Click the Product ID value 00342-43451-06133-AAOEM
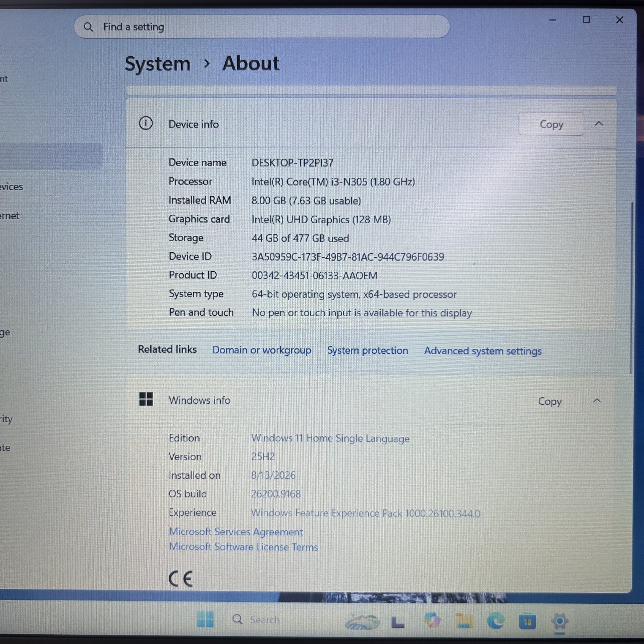This screenshot has width=644, height=644. [315, 276]
